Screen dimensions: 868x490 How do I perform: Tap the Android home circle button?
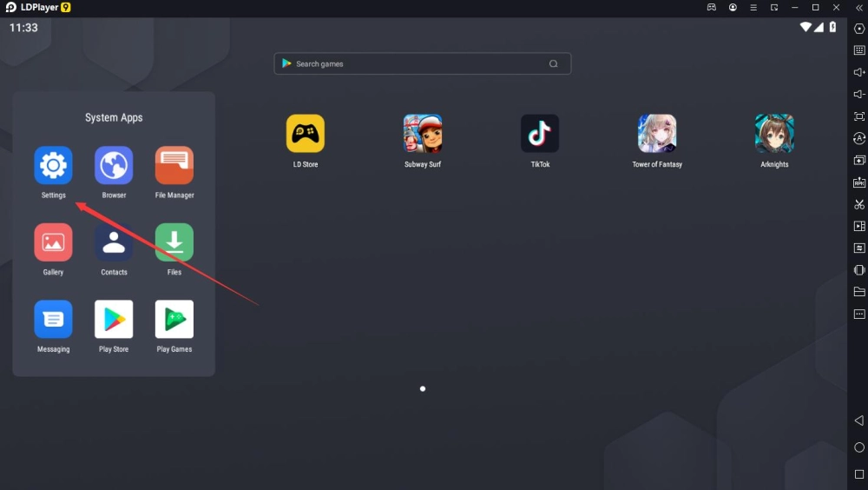pyautogui.click(x=859, y=447)
